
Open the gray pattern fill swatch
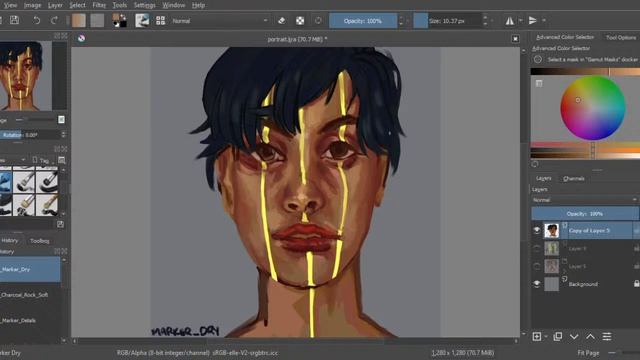(x=97, y=20)
